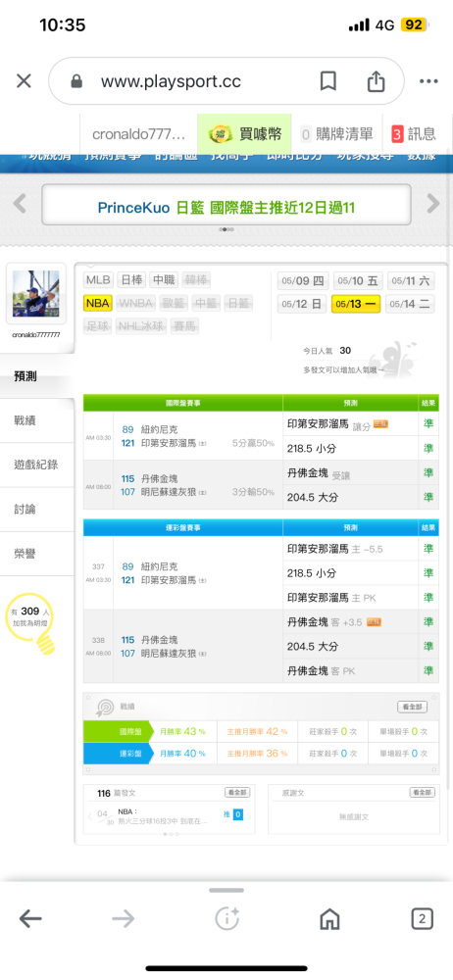This screenshot has height=980, width=453.
Task: Tap 今日人氣 30 counter
Action: tap(327, 351)
